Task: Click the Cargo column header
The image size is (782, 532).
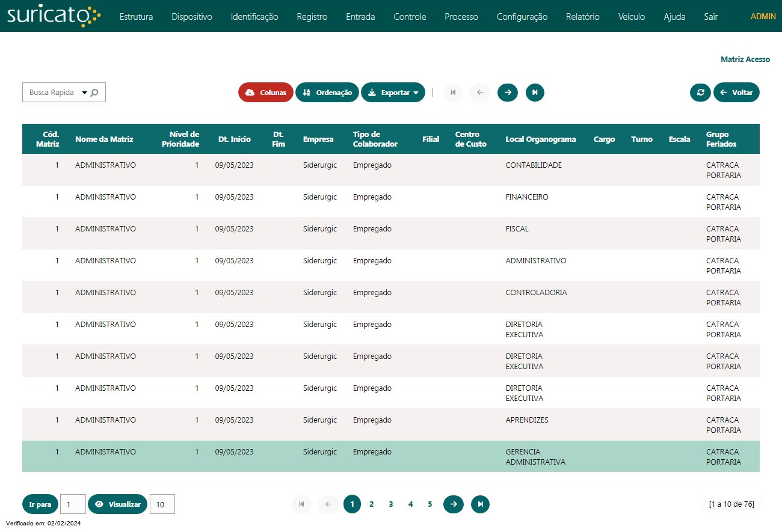Action: [604, 139]
